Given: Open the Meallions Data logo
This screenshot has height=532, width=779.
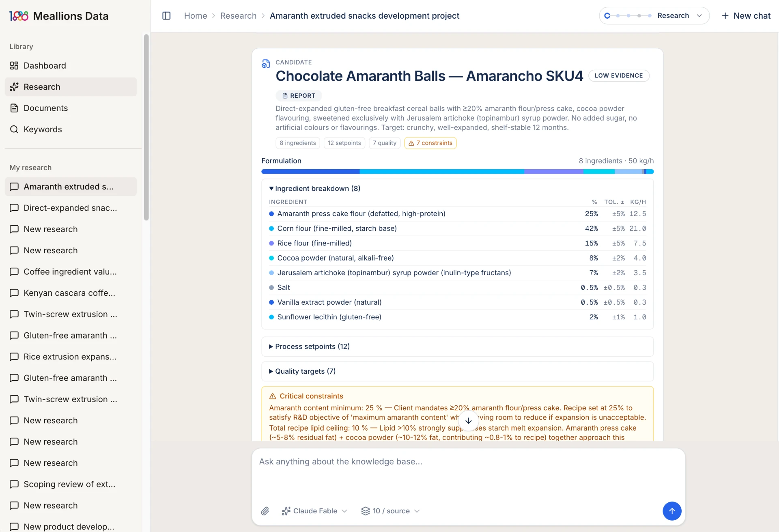Looking at the screenshot, I should pyautogui.click(x=59, y=16).
